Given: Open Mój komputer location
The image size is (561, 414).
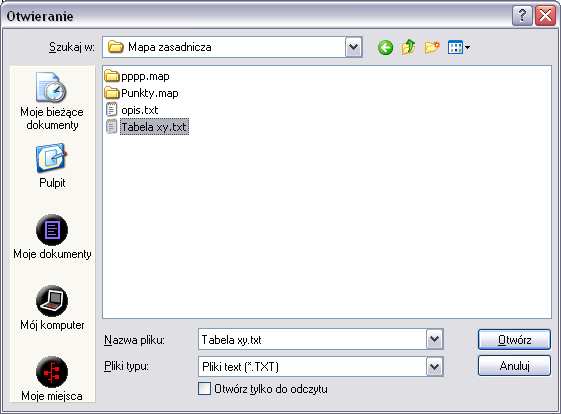Looking at the screenshot, I should [52, 307].
